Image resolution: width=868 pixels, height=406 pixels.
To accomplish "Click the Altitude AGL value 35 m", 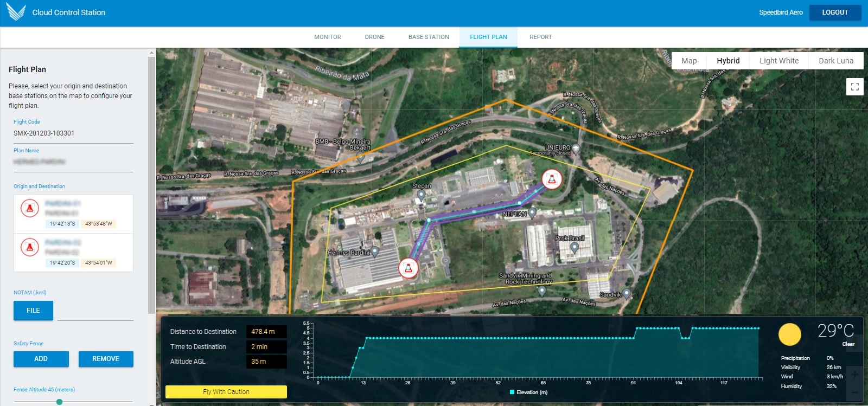I will coord(266,362).
